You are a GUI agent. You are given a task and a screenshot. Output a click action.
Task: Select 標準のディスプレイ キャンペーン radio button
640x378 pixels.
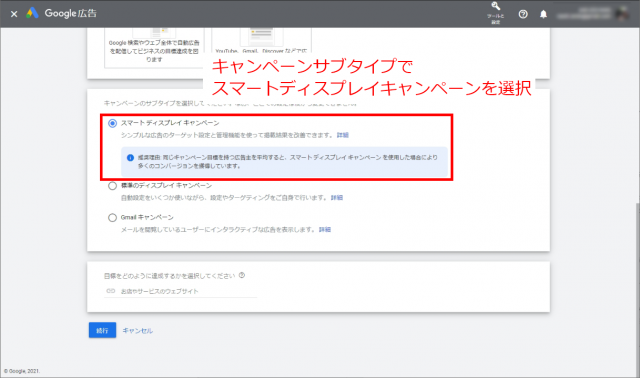click(112, 186)
